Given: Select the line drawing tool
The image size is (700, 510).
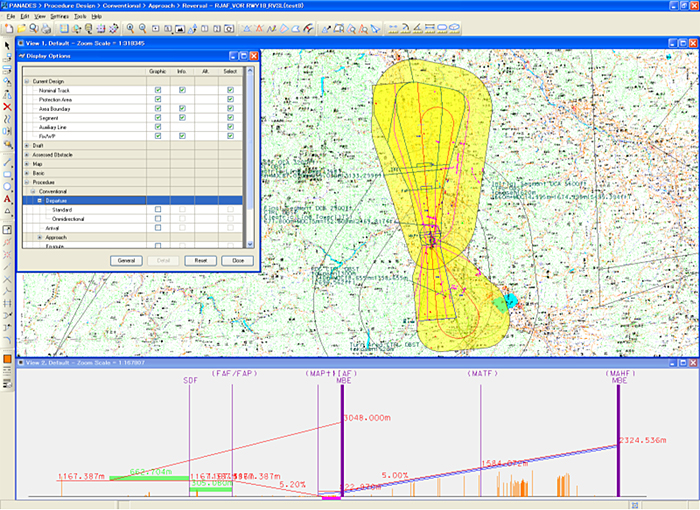Looking at the screenshot, I should tap(7, 160).
